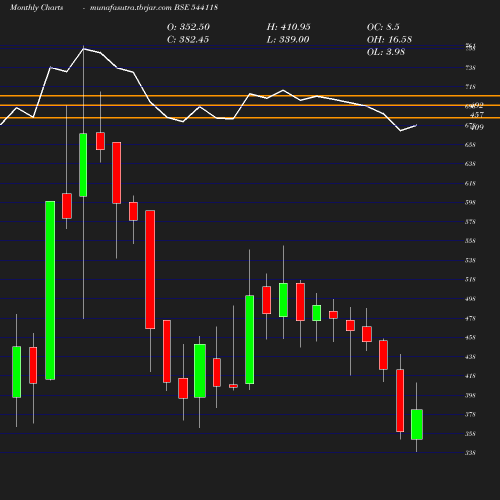Screen dimensions: 500x500
Task: Select the close value 'C: 382.45'
Action: pos(188,40)
